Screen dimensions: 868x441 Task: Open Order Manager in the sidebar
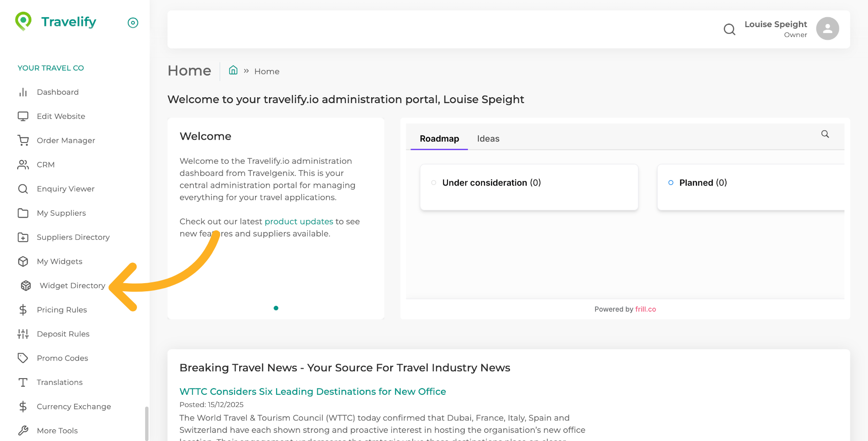tap(66, 141)
